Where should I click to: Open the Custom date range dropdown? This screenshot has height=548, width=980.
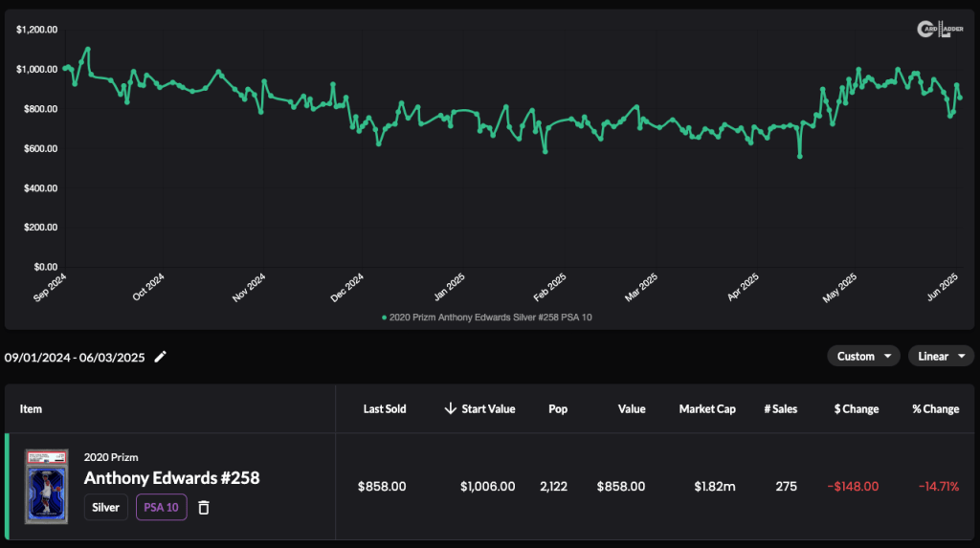pos(864,356)
